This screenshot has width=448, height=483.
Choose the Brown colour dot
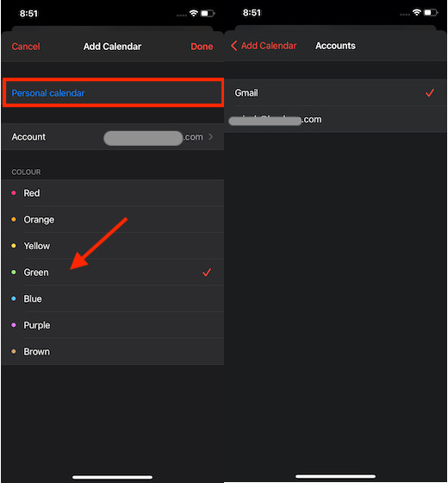(14, 352)
